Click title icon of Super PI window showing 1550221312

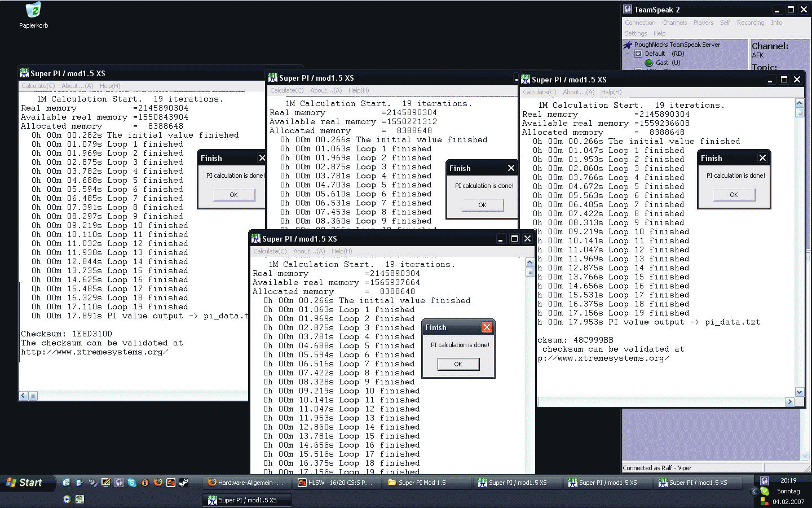click(x=272, y=77)
